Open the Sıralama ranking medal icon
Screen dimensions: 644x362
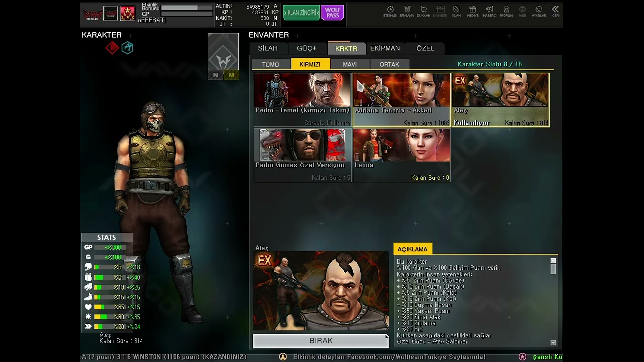click(407, 11)
